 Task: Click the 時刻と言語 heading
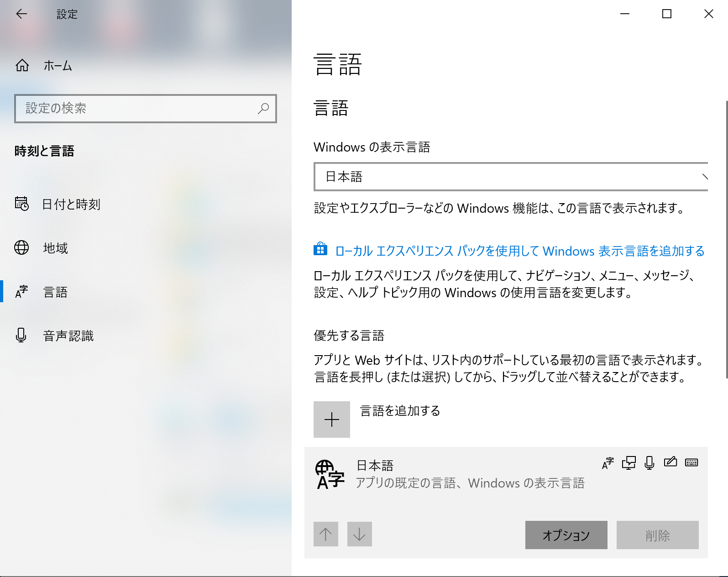[44, 151]
